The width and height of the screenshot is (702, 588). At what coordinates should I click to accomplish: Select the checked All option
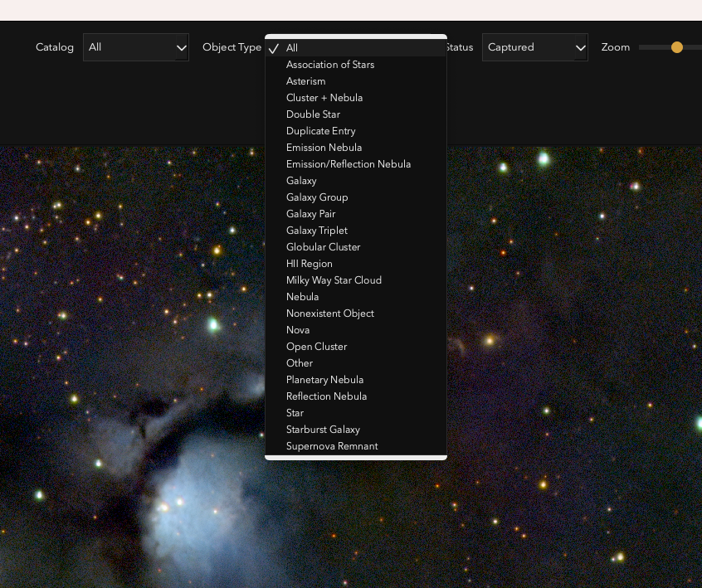pyautogui.click(x=292, y=48)
